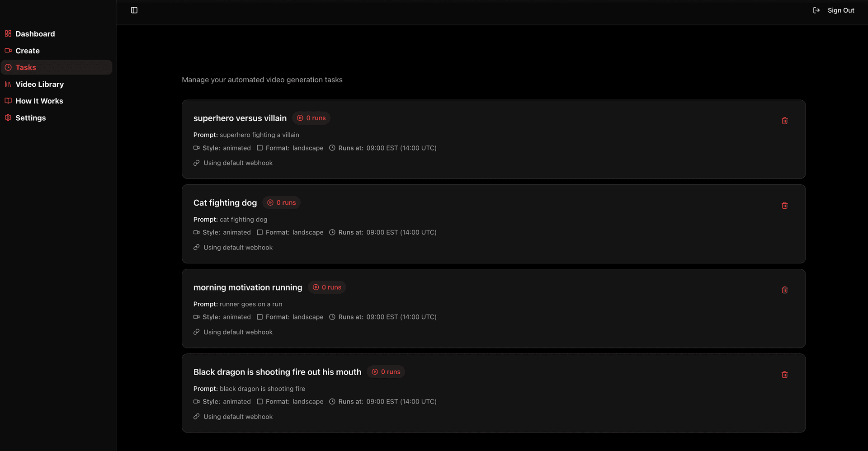The image size is (868, 451).
Task: Click the trash icon on Cat fighting dog task
Action: pos(784,205)
